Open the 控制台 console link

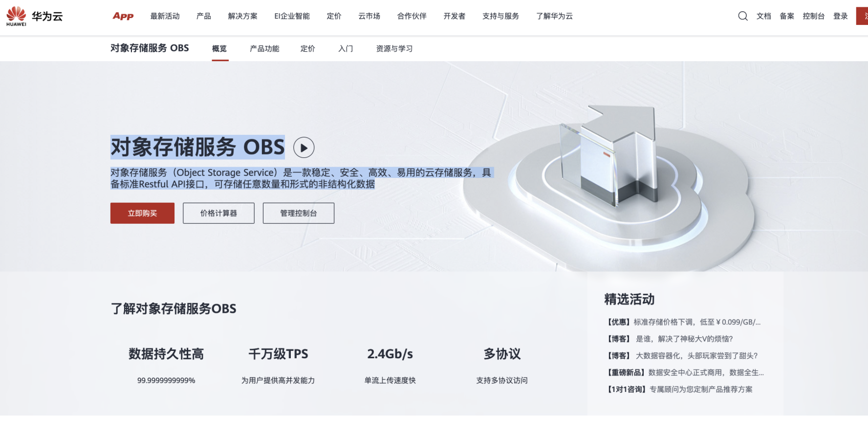click(814, 16)
